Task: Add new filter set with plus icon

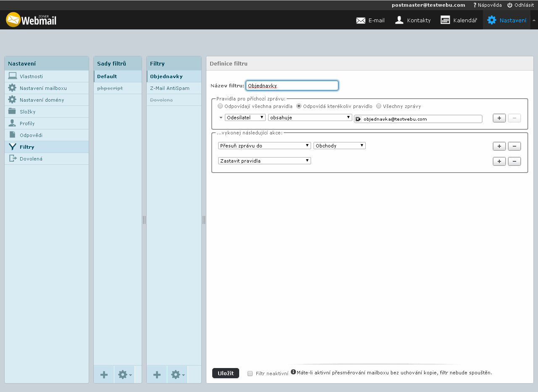Action: click(104, 375)
